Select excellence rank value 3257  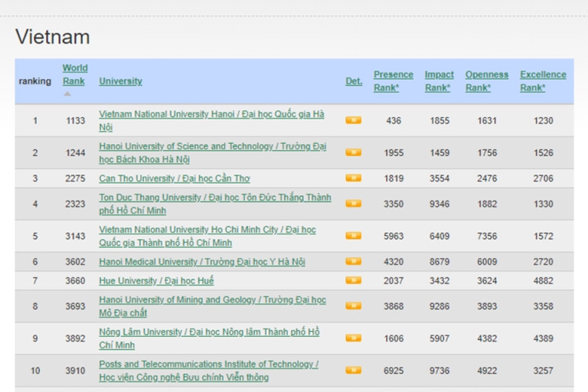[x=543, y=371]
